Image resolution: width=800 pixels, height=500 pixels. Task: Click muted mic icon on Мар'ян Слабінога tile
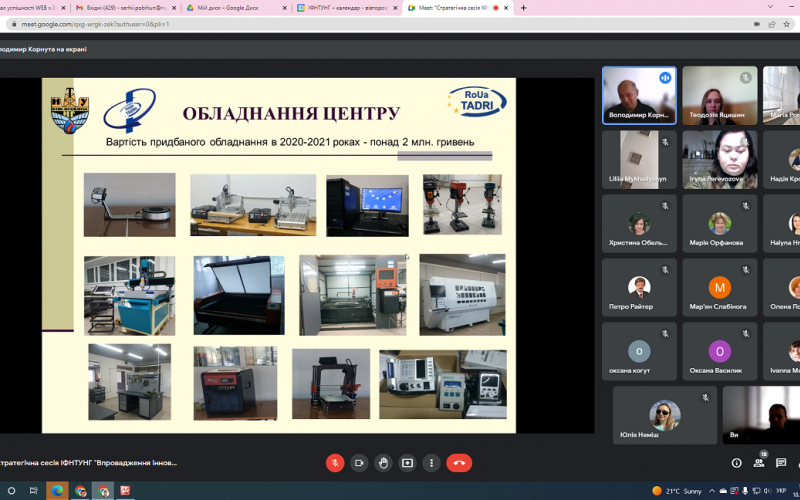pyautogui.click(x=745, y=270)
